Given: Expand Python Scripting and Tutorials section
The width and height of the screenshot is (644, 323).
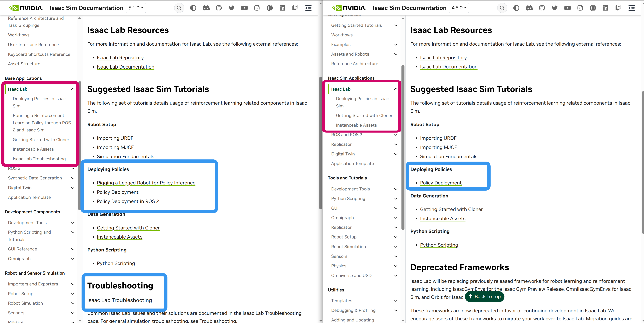Looking at the screenshot, I should [x=73, y=232].
